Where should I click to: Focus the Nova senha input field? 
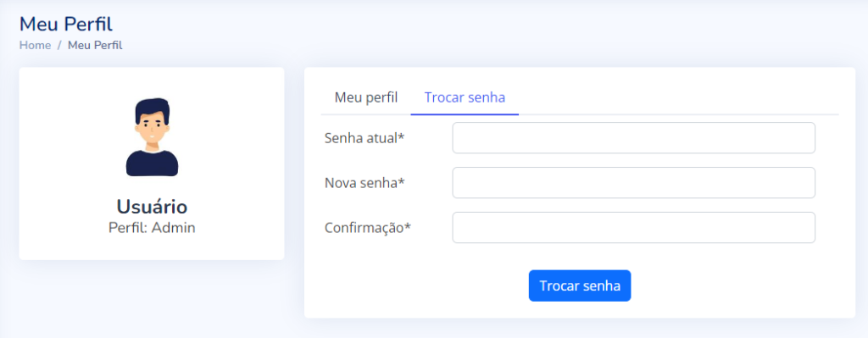click(x=634, y=182)
